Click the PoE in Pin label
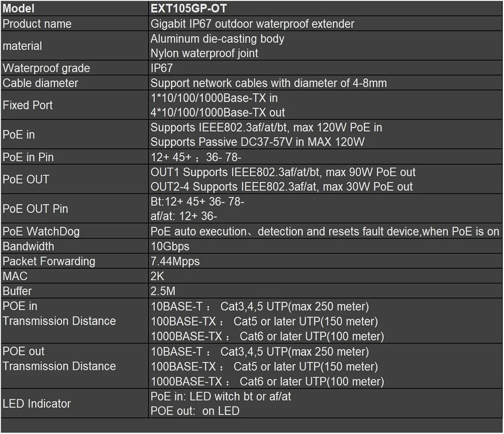The width and height of the screenshot is (504, 434). tap(28, 157)
